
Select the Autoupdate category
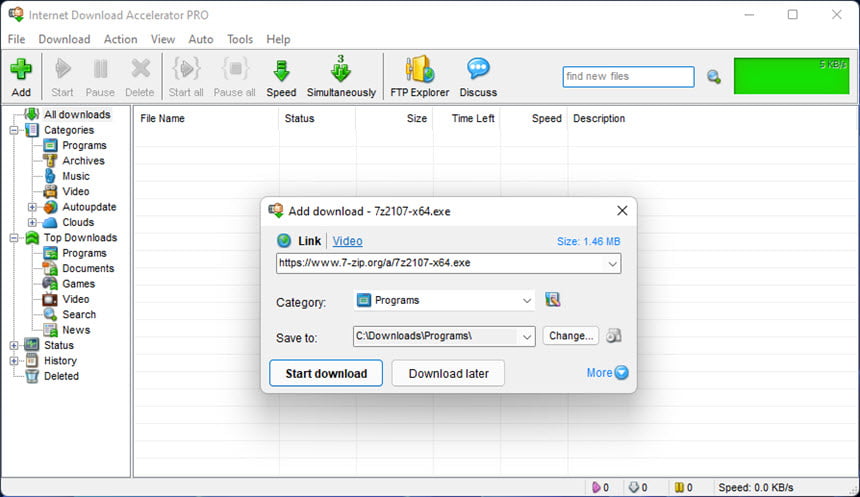tap(89, 207)
